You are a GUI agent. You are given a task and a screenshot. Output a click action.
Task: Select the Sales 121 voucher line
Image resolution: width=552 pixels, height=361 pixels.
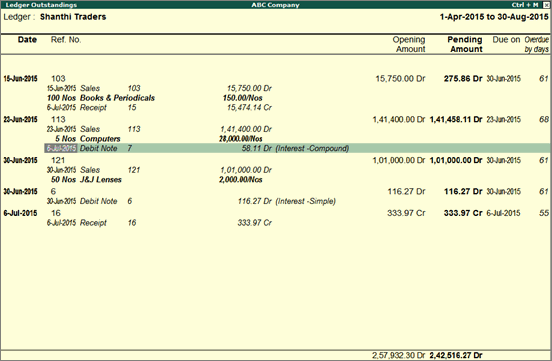(159, 170)
